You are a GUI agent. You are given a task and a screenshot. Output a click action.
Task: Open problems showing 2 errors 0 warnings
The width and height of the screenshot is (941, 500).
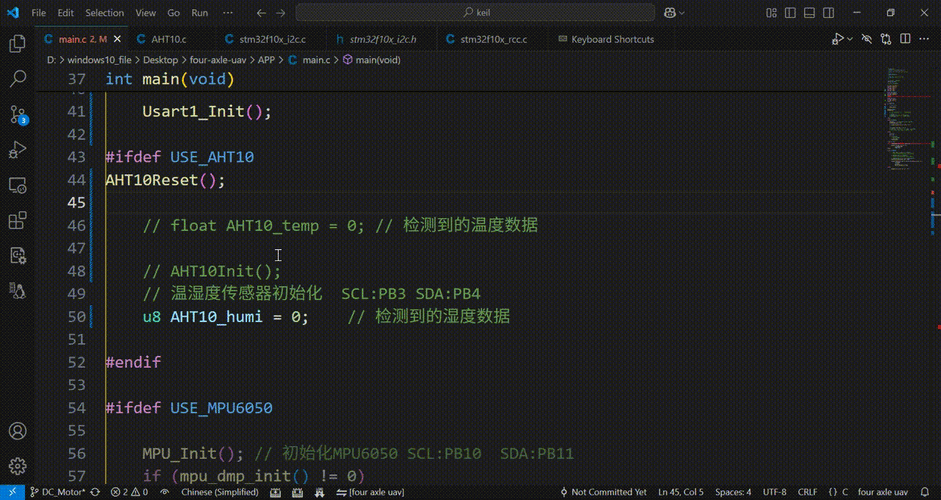click(130, 492)
